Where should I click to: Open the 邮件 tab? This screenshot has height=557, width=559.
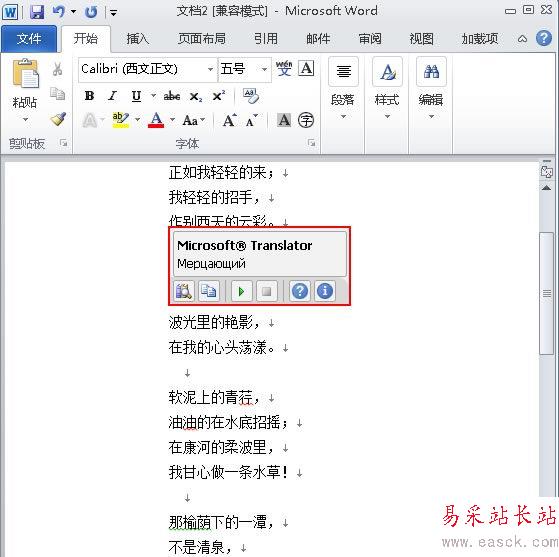[x=318, y=39]
